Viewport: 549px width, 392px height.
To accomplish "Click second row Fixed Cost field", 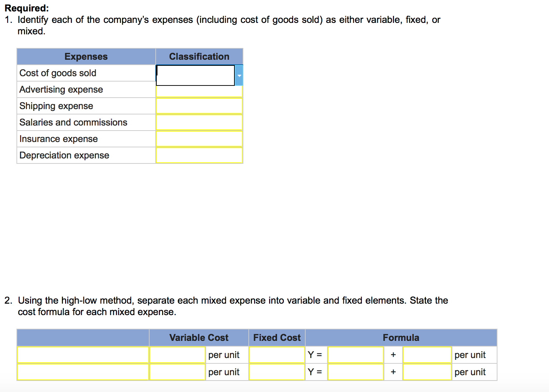I will click(x=277, y=372).
